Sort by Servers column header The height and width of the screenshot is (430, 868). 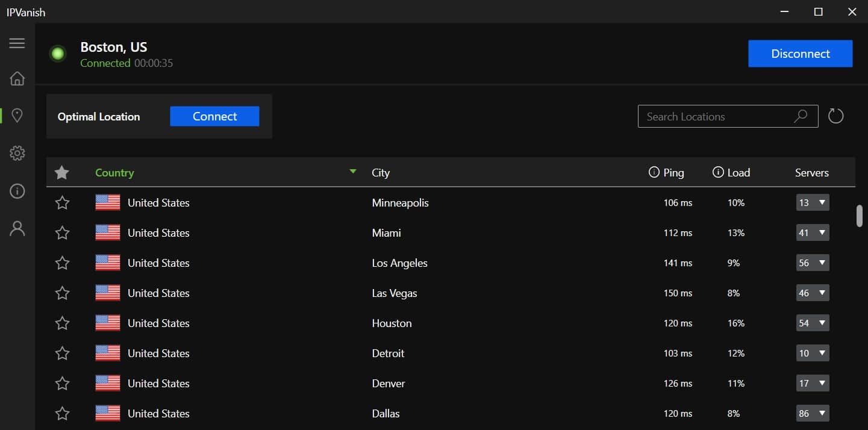[812, 173]
